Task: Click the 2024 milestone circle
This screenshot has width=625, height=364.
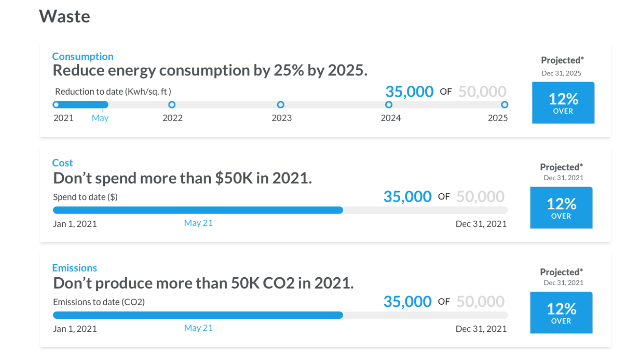Action: click(x=389, y=105)
